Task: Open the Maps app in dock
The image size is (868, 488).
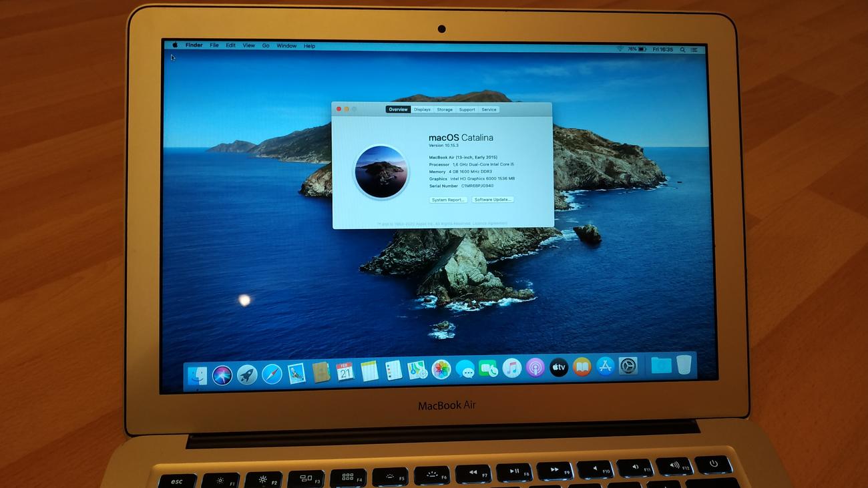Action: [x=417, y=369]
